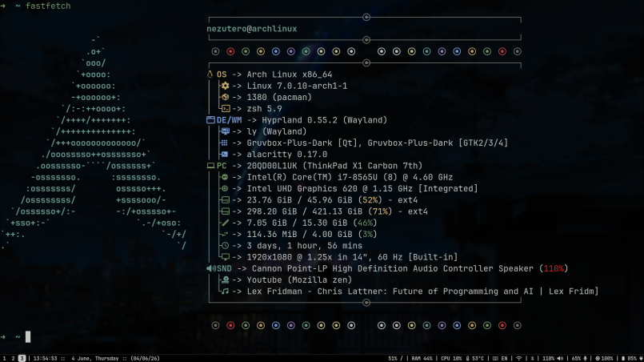
Task: Click the EN keyboard layout indicator
Action: 500,358
